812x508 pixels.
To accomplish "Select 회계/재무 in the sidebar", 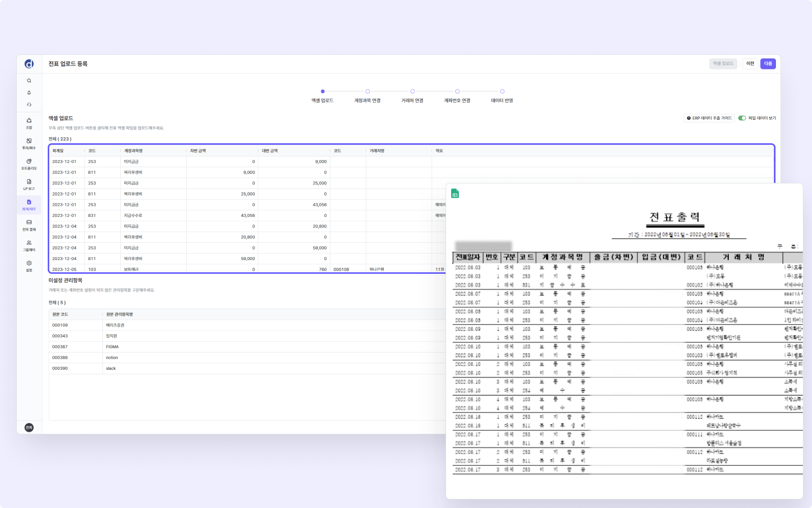I will pos(29,205).
